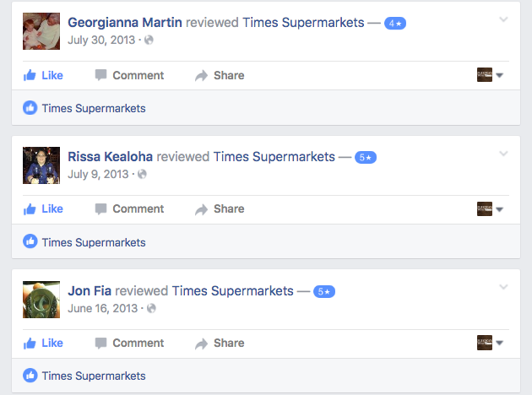
Task: Click the comment bubble on Georgianna Martin's review
Action: [x=129, y=75]
